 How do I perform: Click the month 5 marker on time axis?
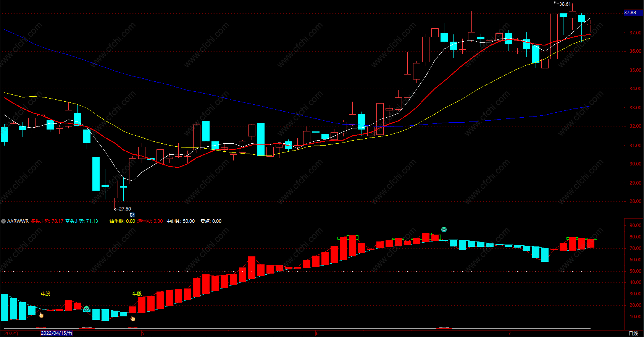click(143, 334)
